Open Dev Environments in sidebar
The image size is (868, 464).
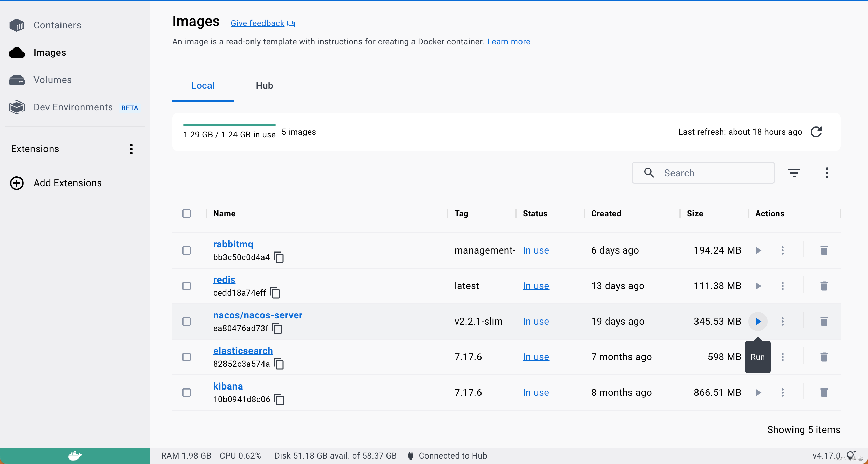pos(73,107)
